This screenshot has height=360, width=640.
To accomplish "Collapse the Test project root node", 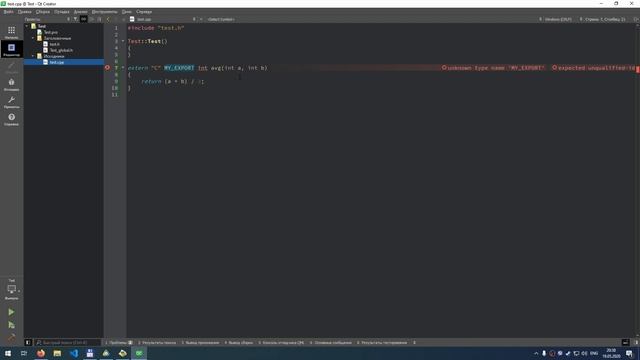I will [27, 26].
